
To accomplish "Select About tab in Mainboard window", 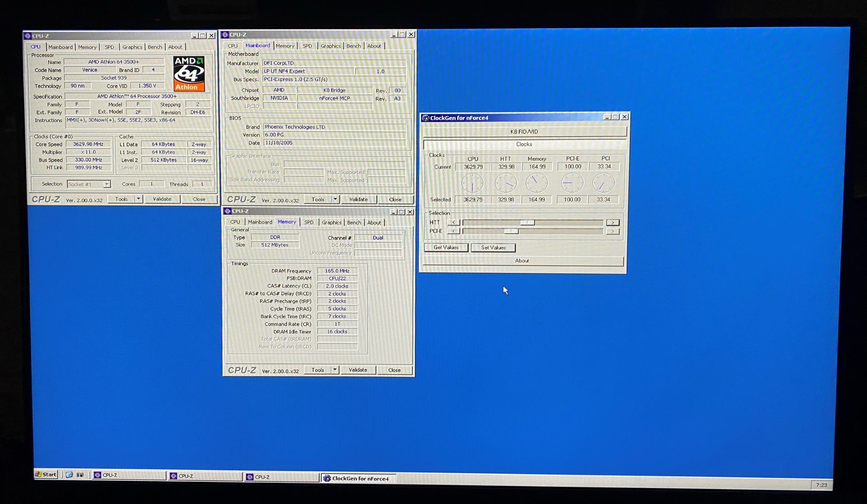I will pos(374,46).
